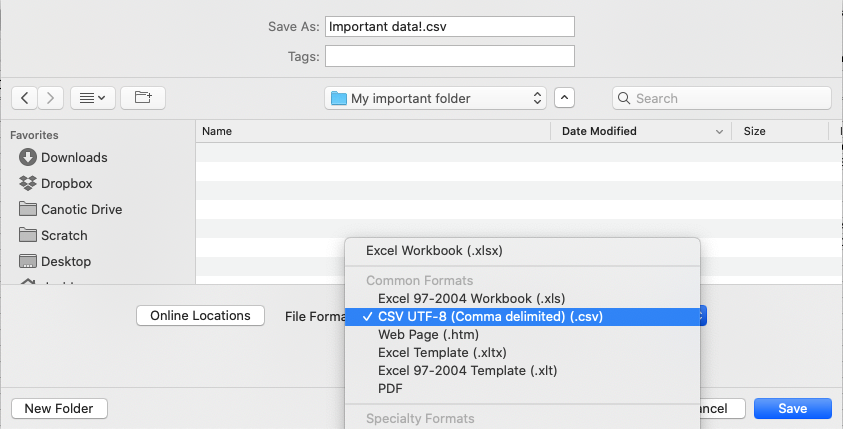This screenshot has width=843, height=429.
Task: Open the My important folder location popup
Action: point(435,98)
